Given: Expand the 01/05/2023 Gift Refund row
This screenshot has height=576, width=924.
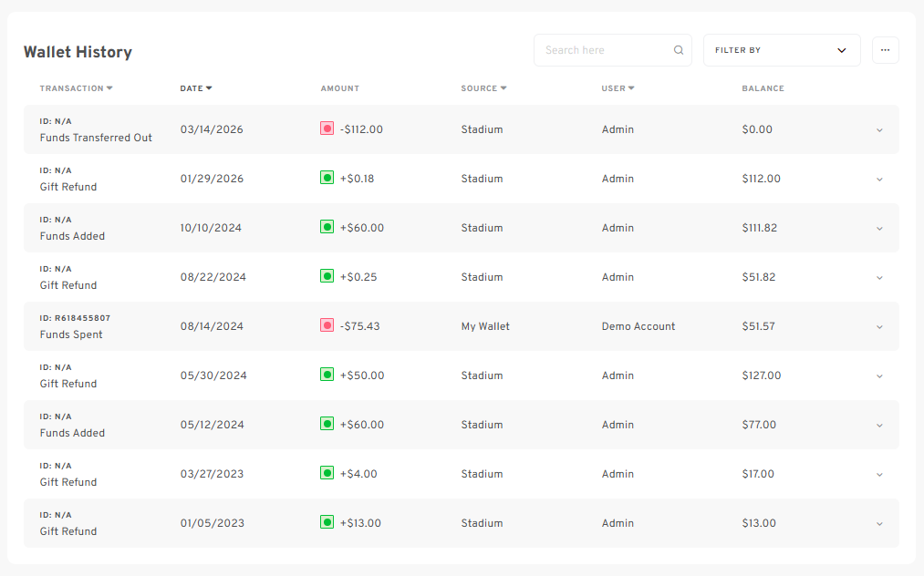Looking at the screenshot, I should 879,524.
